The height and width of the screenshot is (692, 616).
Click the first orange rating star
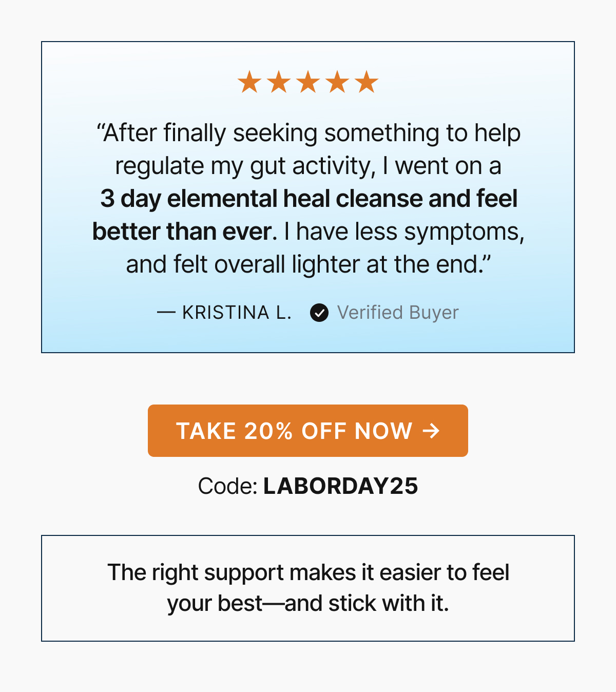point(249,82)
